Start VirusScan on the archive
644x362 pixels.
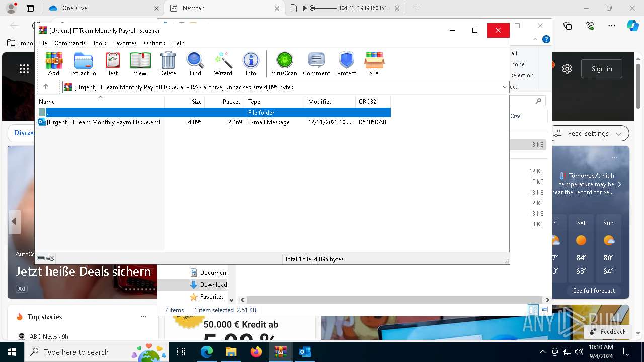pyautogui.click(x=284, y=64)
